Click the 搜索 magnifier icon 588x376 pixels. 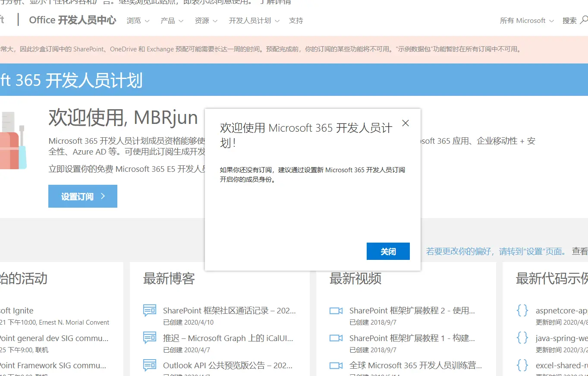click(x=584, y=20)
